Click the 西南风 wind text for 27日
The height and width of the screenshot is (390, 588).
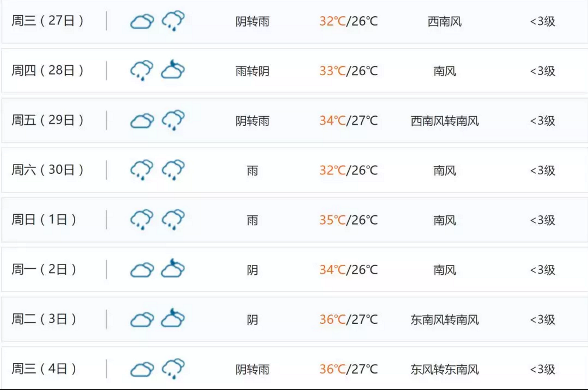(x=445, y=21)
